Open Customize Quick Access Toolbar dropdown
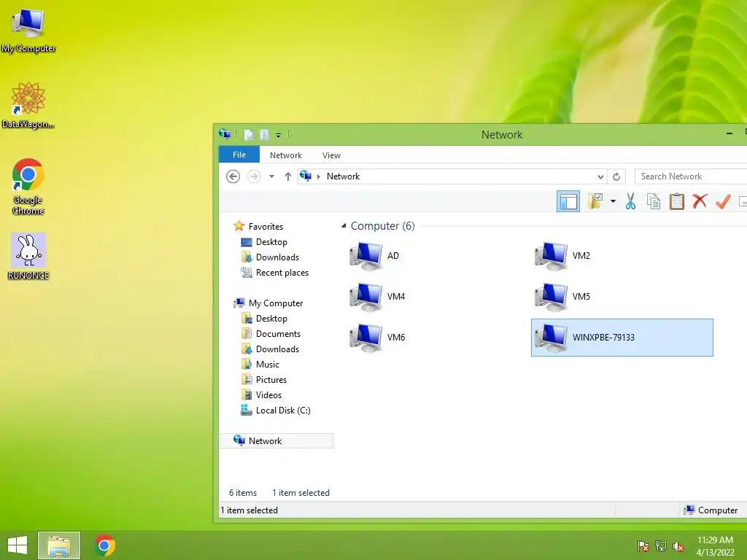Image resolution: width=747 pixels, height=560 pixels. (278, 135)
